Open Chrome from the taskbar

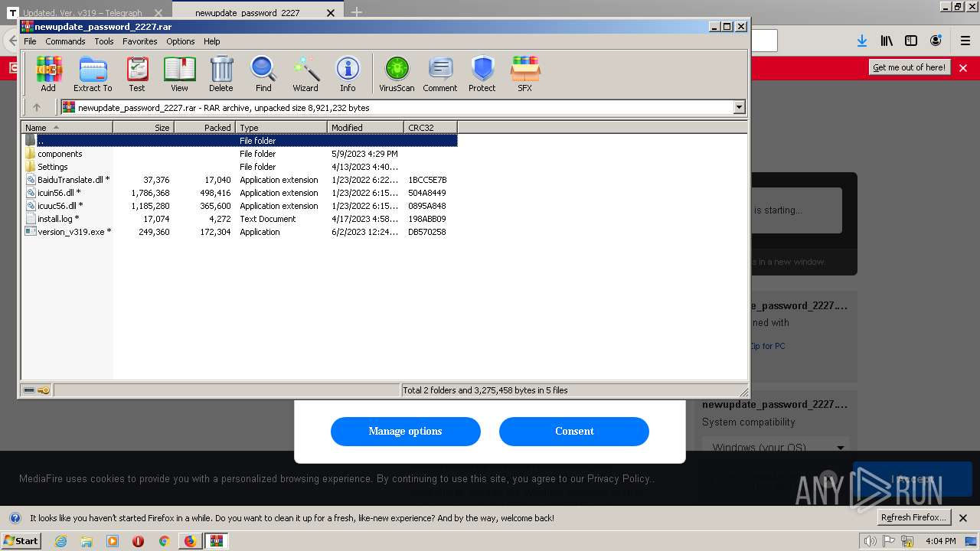pyautogui.click(x=164, y=541)
